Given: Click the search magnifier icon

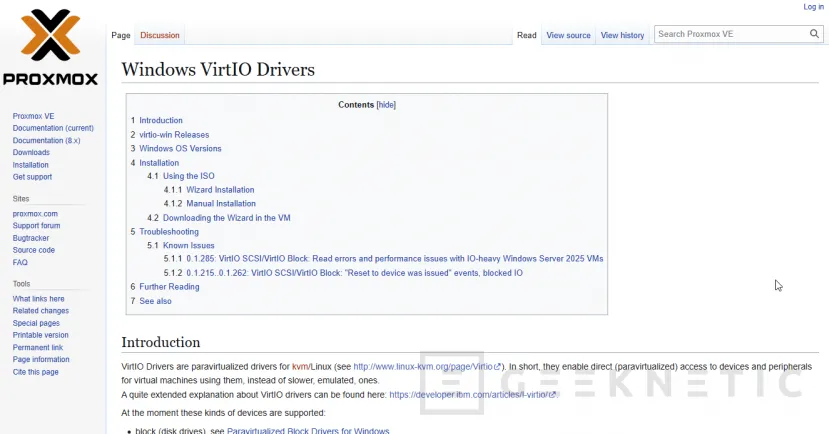Looking at the screenshot, I should pyautogui.click(x=814, y=34).
